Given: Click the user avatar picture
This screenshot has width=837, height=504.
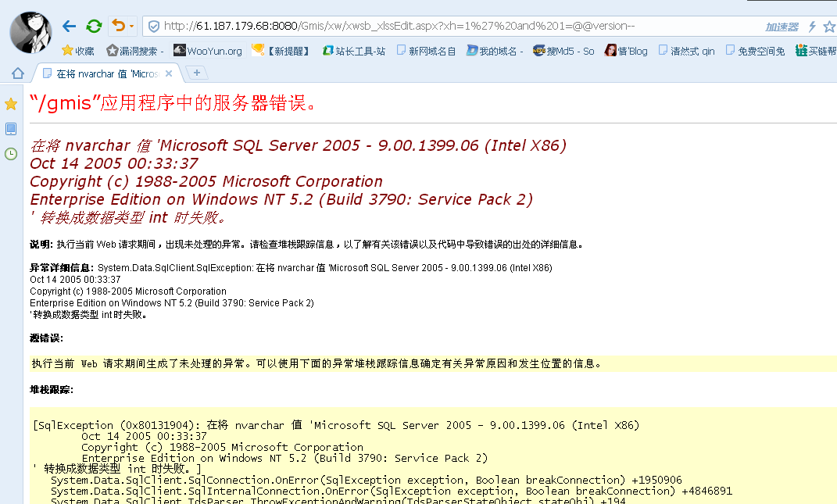Looking at the screenshot, I should tap(30, 32).
